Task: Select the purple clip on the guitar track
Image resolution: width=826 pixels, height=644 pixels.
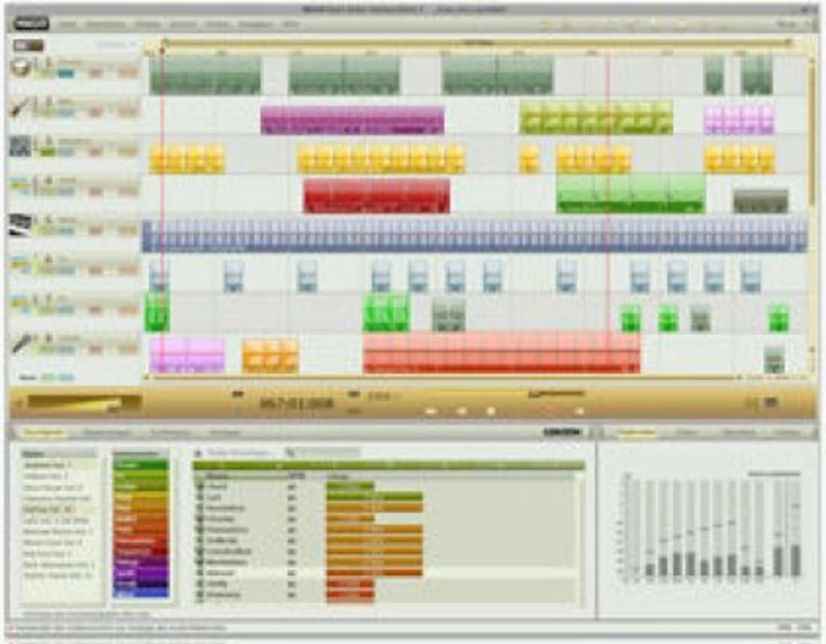Action: coord(353,119)
